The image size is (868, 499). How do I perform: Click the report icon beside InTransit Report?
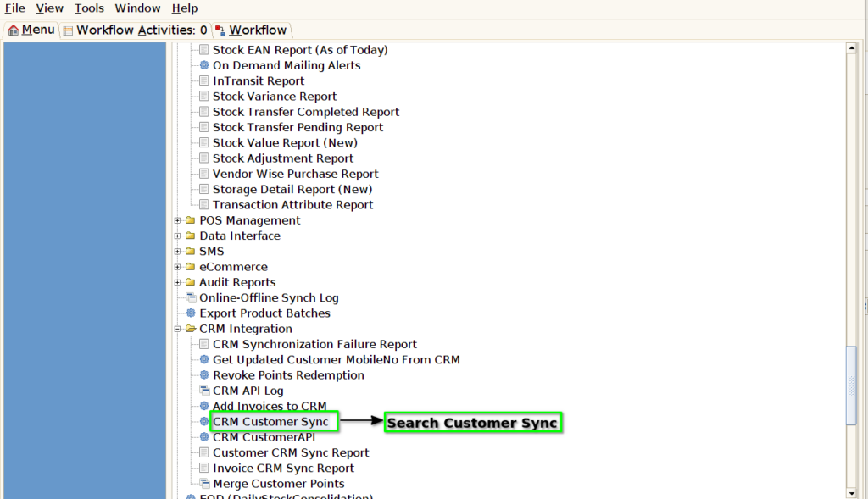(x=203, y=80)
